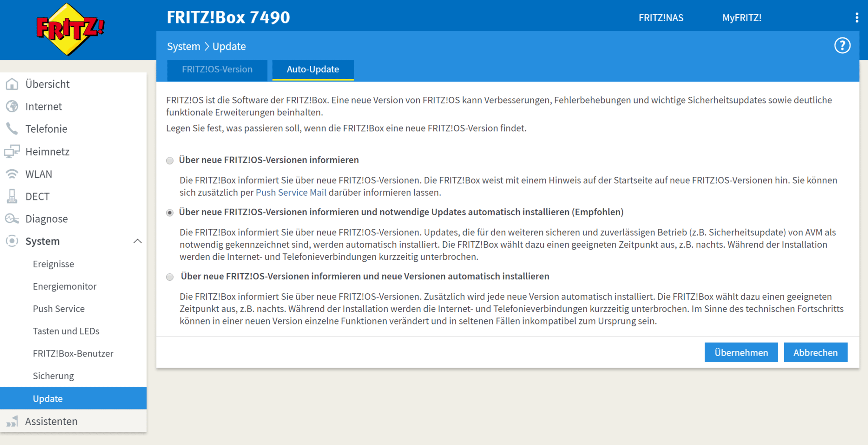Click the Diagnose icon

coord(12,219)
